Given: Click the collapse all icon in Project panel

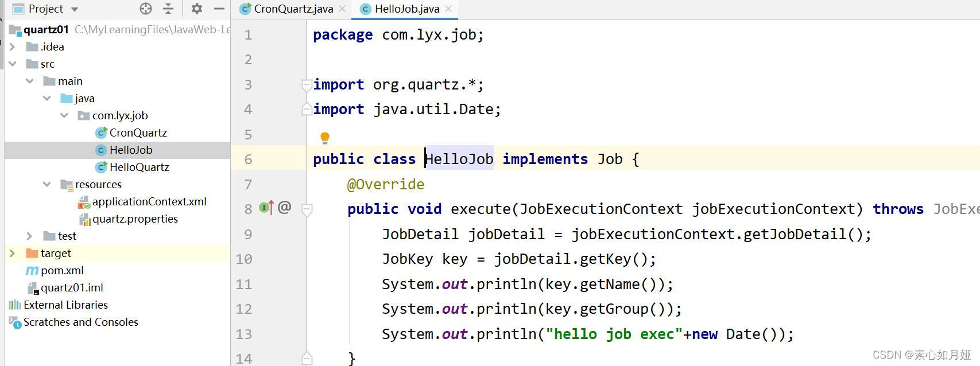Looking at the screenshot, I should (168, 9).
